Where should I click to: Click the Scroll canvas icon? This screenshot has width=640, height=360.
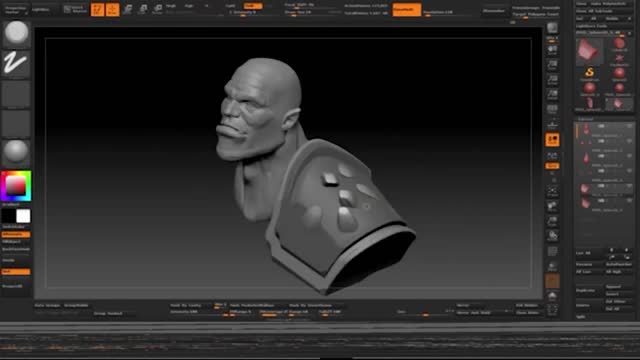(x=552, y=50)
